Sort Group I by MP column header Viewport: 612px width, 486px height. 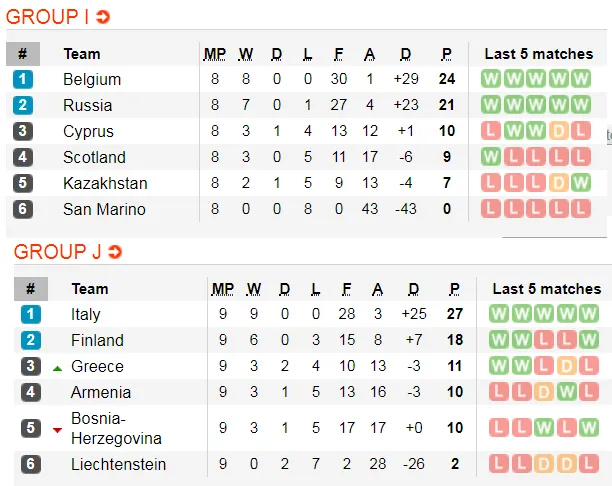point(214,54)
